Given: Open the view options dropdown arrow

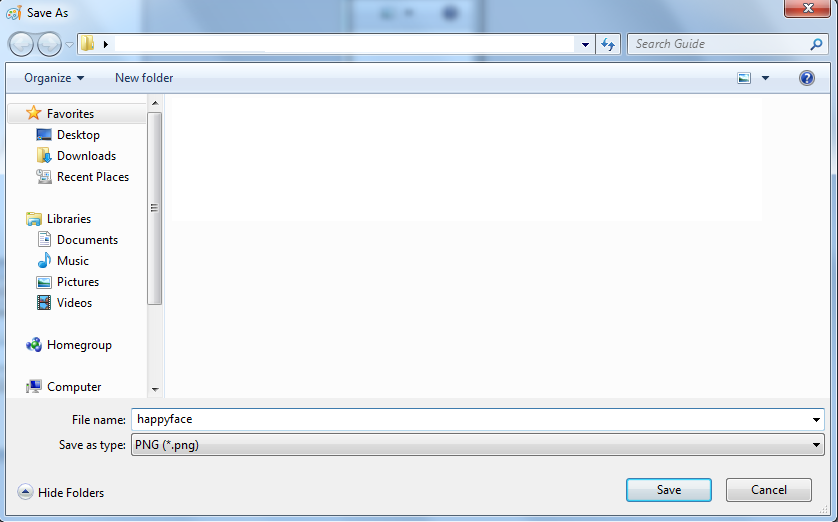Looking at the screenshot, I should click(x=765, y=78).
